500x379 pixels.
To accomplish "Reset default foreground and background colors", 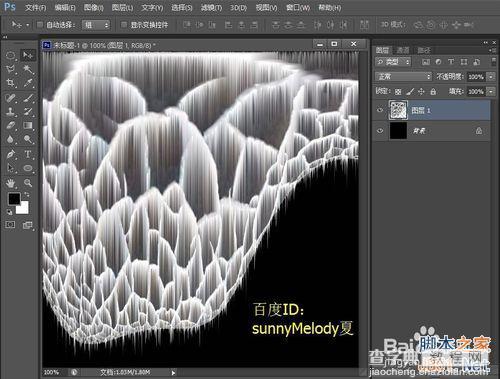I will 10,211.
